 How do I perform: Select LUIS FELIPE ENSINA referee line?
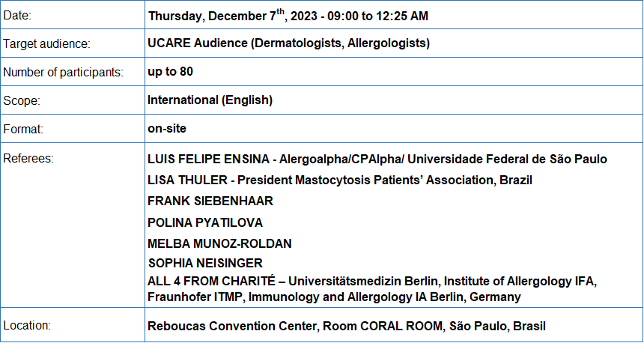(x=377, y=159)
